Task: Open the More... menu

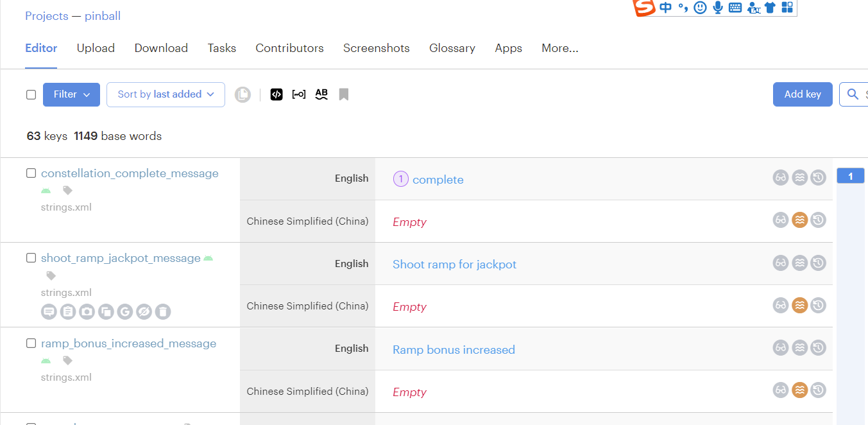Action: (x=559, y=48)
